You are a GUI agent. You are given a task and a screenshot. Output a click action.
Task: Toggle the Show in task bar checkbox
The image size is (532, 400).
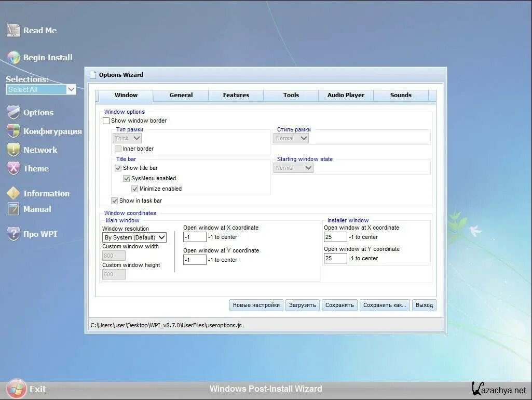(x=114, y=201)
